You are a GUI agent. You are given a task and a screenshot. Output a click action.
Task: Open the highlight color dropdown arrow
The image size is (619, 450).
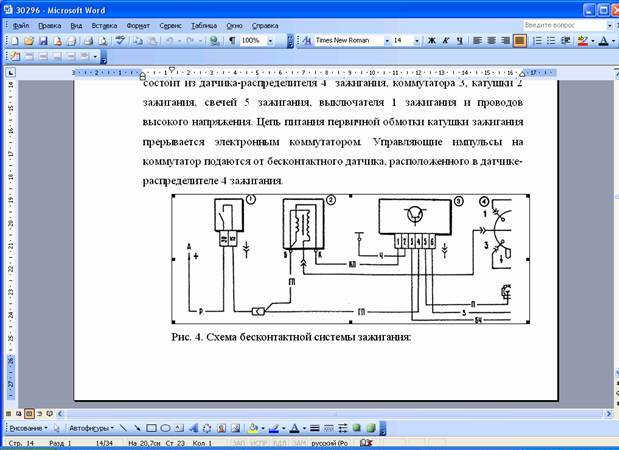point(593,41)
